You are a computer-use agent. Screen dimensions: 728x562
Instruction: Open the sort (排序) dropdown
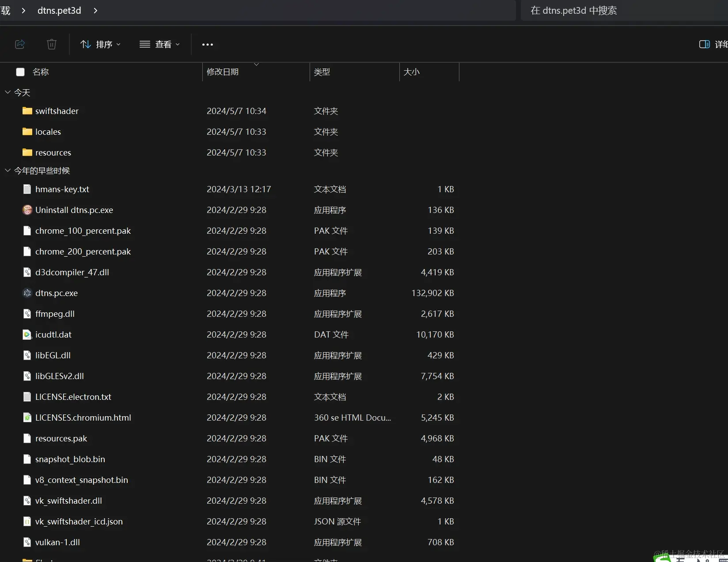click(x=100, y=44)
